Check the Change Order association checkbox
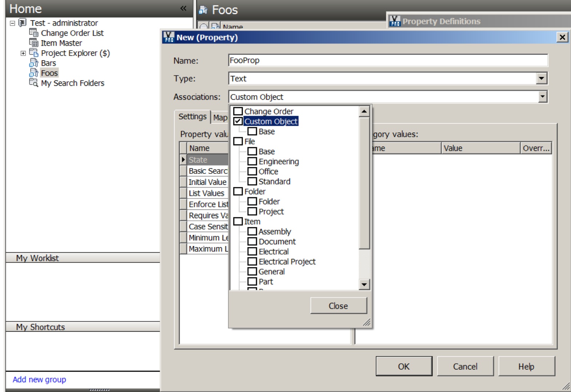Image resolution: width=571 pixels, height=392 pixels. (x=238, y=111)
